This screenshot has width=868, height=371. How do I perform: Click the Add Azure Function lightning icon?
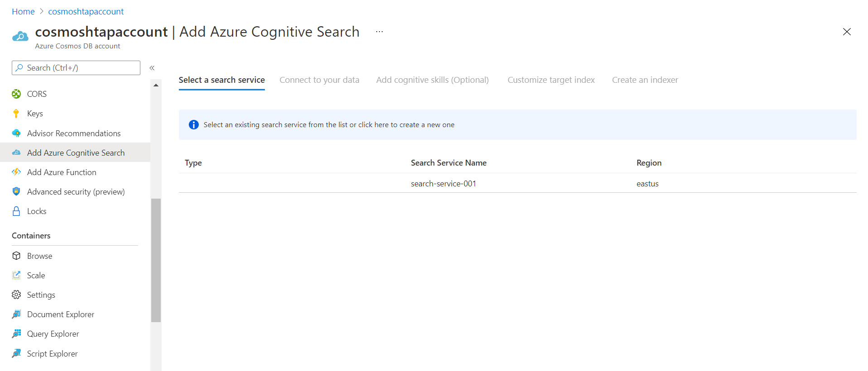(16, 172)
